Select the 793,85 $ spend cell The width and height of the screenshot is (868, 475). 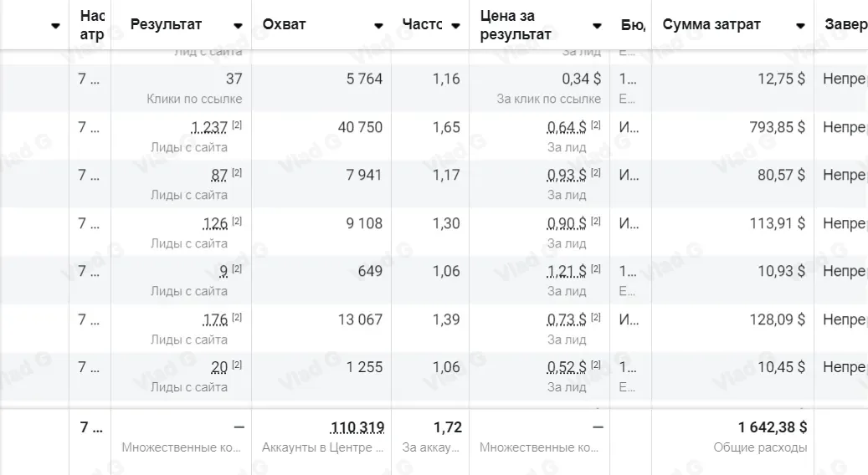click(778, 127)
